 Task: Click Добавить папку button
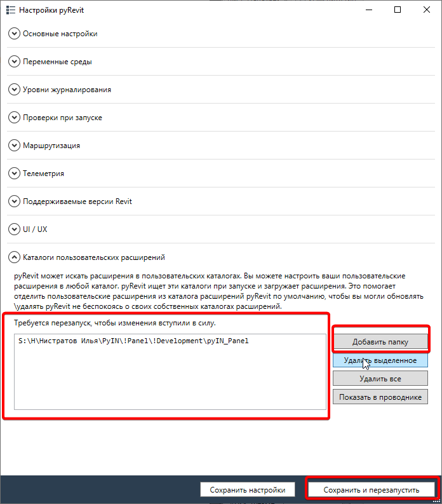click(380, 342)
